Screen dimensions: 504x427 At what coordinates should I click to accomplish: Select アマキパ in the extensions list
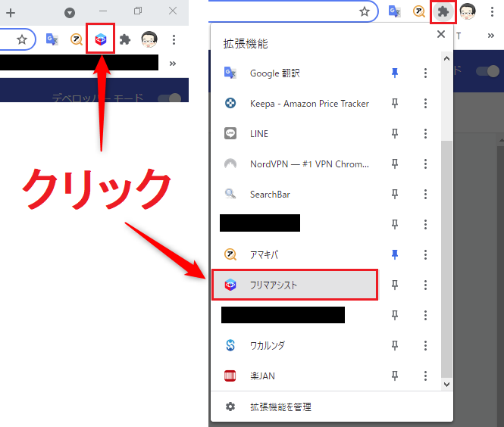[x=295, y=254]
